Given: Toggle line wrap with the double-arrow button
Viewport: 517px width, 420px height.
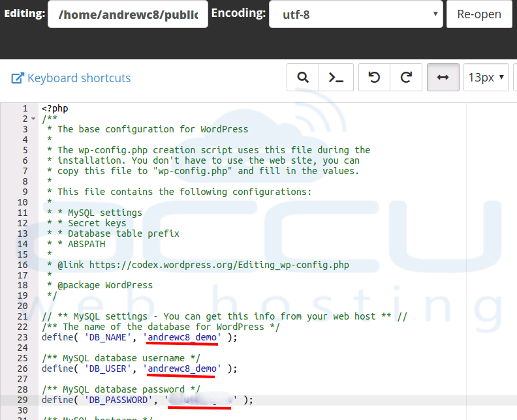Looking at the screenshot, I should pos(443,78).
